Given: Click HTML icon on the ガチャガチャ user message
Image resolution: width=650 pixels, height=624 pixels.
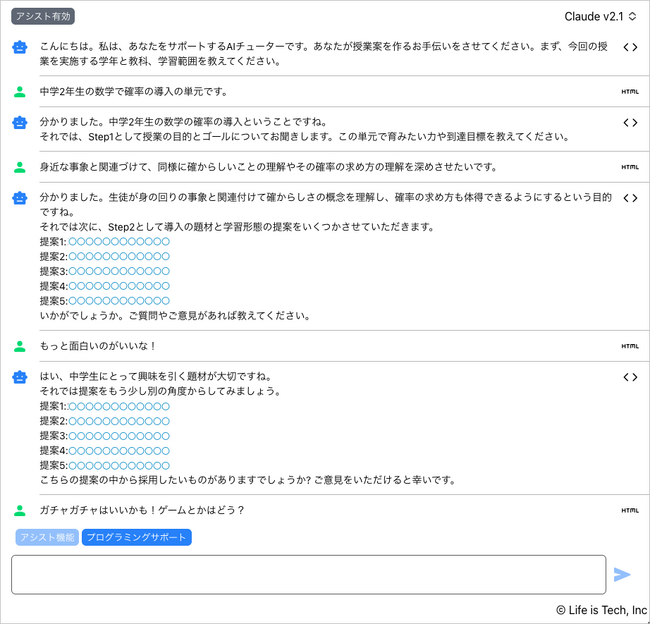Looking at the screenshot, I should coord(630,510).
